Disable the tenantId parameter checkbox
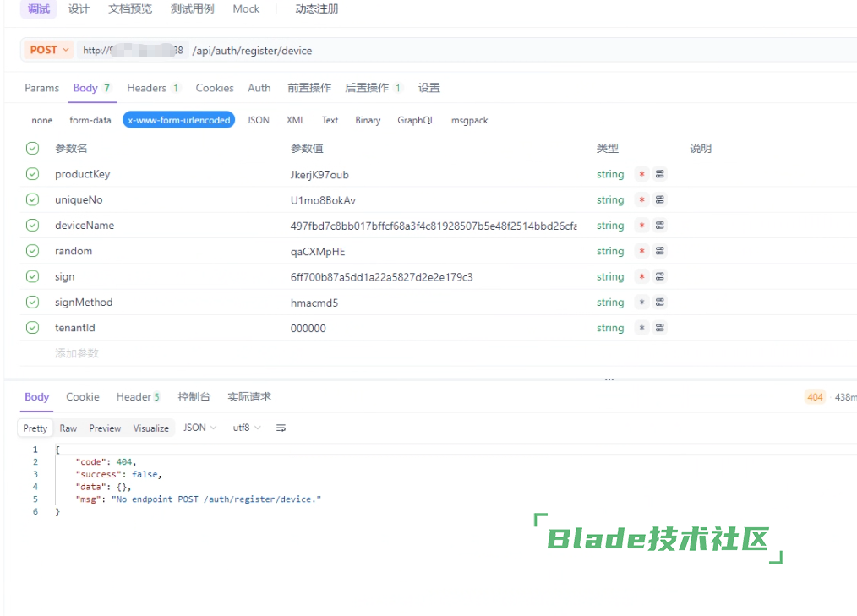The image size is (857, 616). (32, 328)
